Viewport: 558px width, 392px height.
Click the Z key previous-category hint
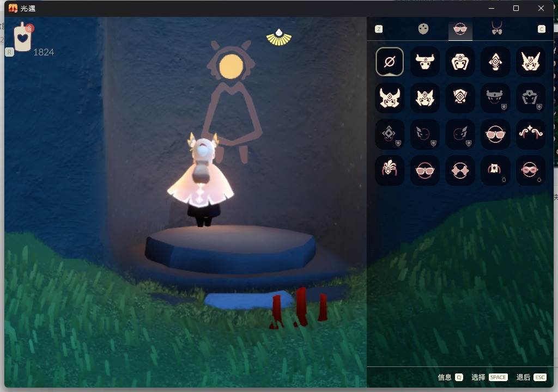pos(379,29)
